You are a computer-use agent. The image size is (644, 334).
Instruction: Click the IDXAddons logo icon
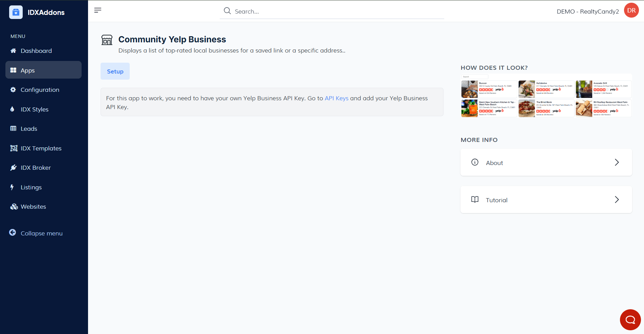pyautogui.click(x=16, y=12)
